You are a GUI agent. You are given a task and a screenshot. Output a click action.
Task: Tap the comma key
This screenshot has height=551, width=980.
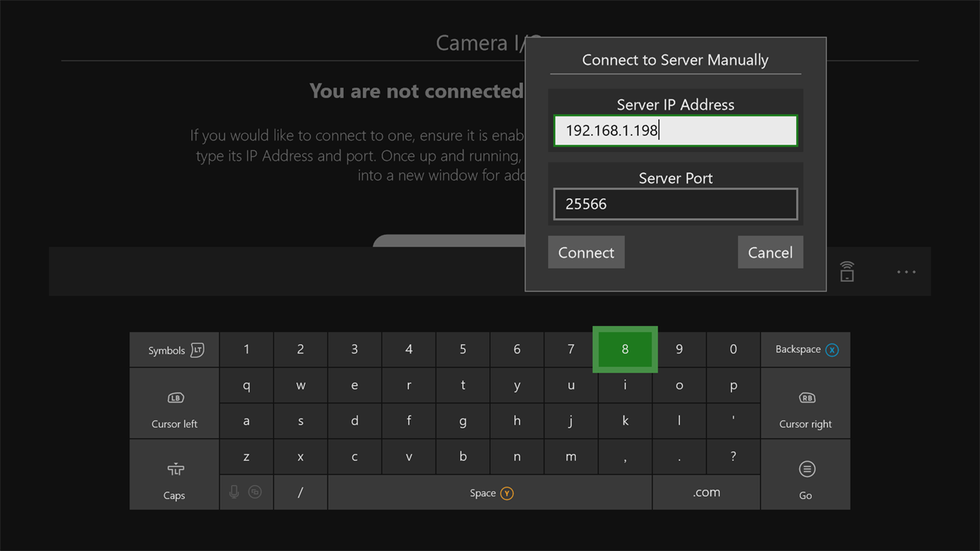pyautogui.click(x=625, y=457)
